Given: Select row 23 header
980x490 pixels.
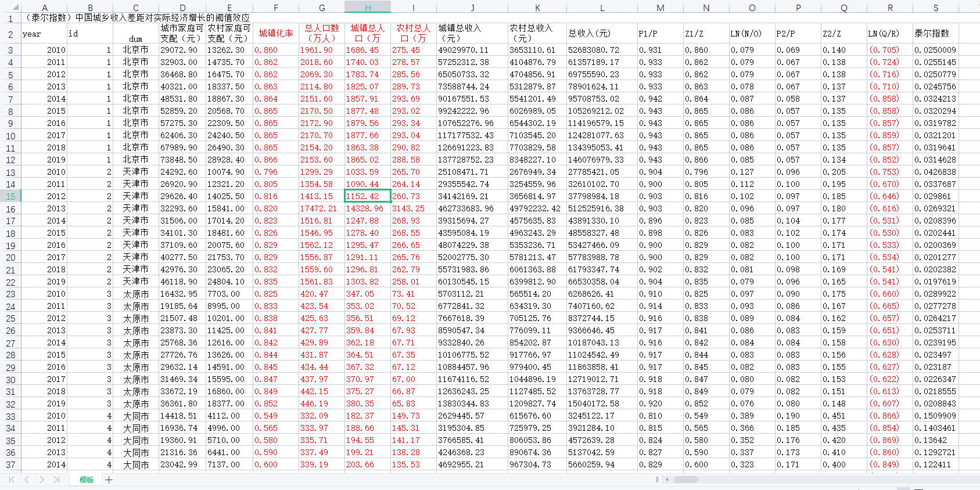Looking at the screenshot, I should coord(10,294).
